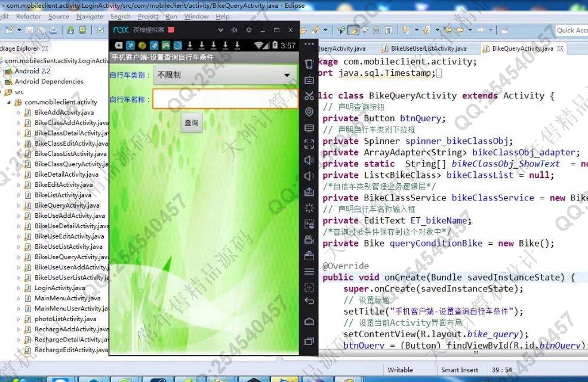Open the Nox title bar dropdown chevron
588x382 pixels.
click(220, 30)
